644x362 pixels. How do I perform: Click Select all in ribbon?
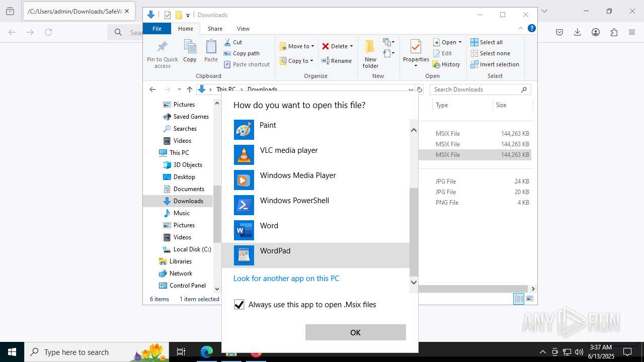[x=487, y=42]
